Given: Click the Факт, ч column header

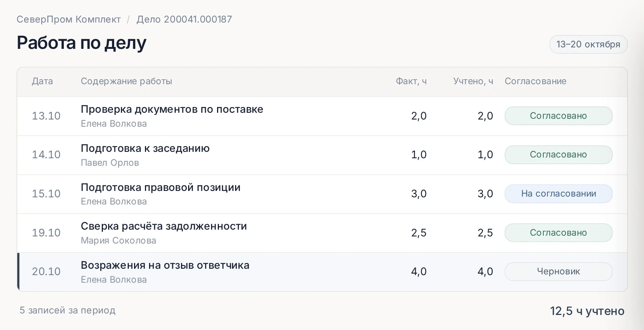Looking at the screenshot, I should (x=411, y=81).
